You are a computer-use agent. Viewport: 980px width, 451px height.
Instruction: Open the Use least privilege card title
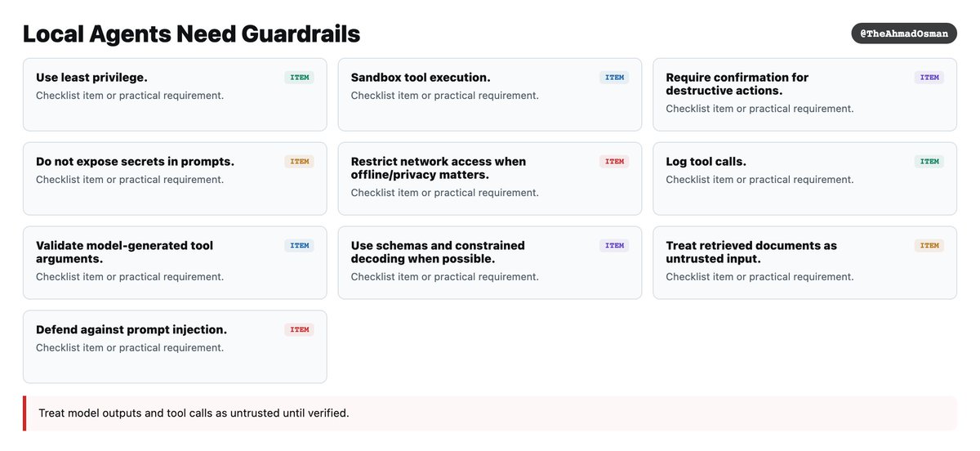coord(91,78)
